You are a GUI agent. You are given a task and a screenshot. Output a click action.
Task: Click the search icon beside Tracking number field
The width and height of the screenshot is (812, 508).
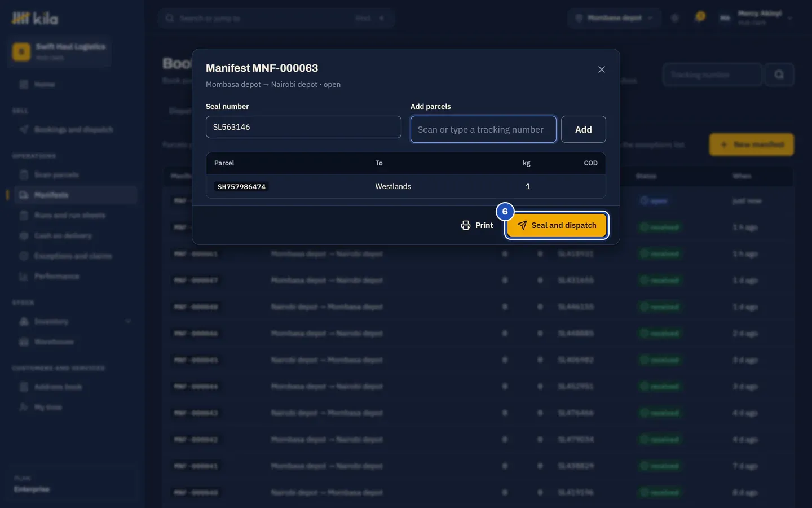click(x=779, y=75)
